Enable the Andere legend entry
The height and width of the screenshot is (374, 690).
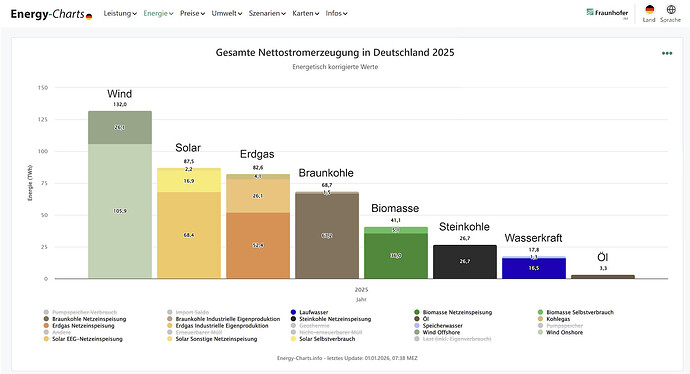click(x=57, y=332)
